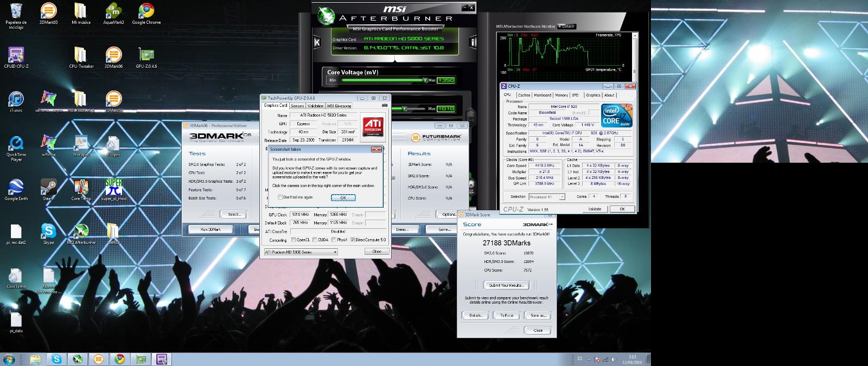The width and height of the screenshot is (868, 366).
Task: Open the Wordpad desktop shortcut
Action: coord(81,146)
